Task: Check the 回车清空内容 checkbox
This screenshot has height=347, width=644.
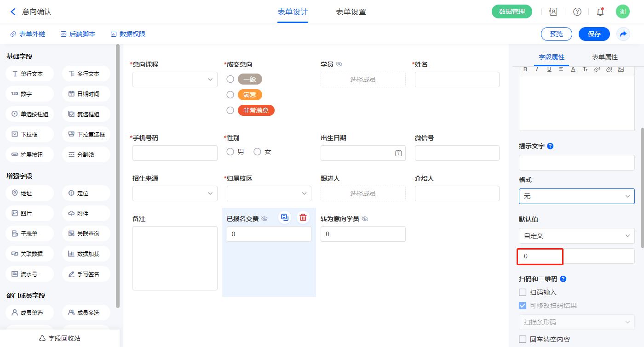Action: click(x=523, y=339)
